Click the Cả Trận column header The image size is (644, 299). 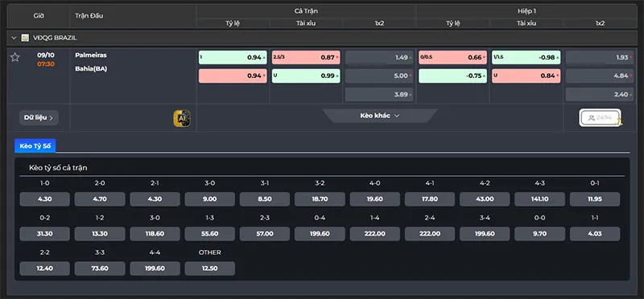(306, 11)
